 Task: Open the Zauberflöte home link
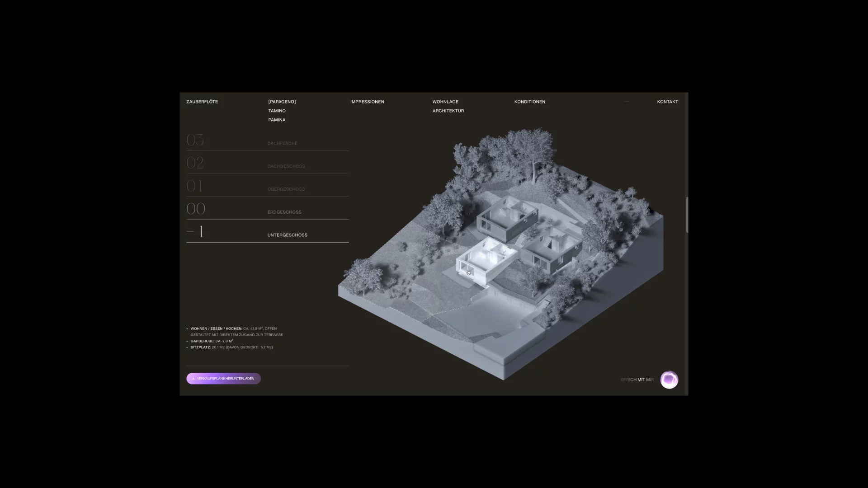click(202, 102)
